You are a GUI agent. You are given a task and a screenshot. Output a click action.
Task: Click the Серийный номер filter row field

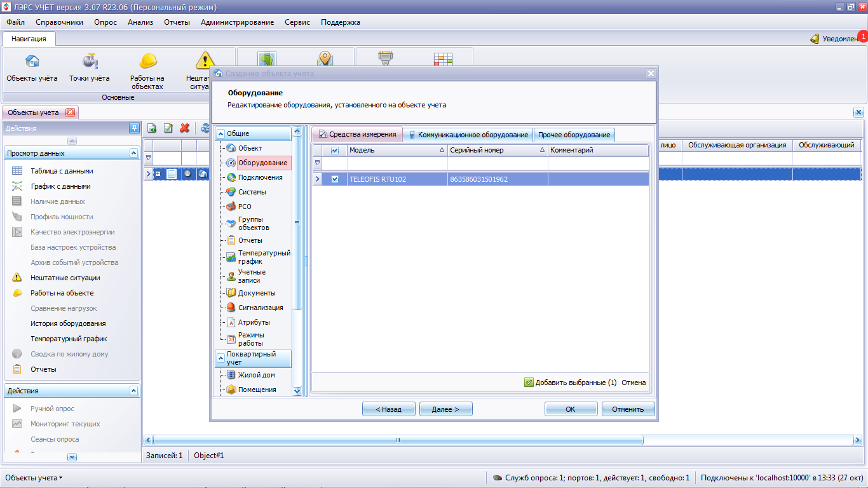(x=498, y=163)
